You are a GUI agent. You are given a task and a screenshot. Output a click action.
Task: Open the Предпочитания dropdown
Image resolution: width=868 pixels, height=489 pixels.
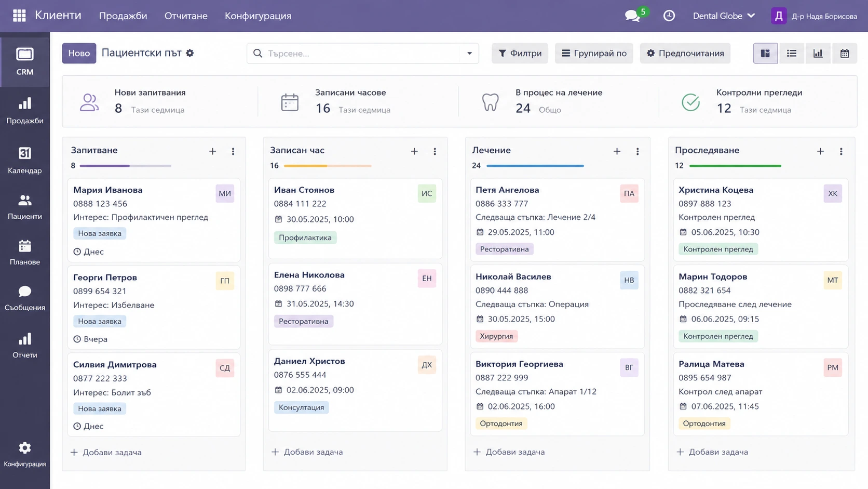685,53
